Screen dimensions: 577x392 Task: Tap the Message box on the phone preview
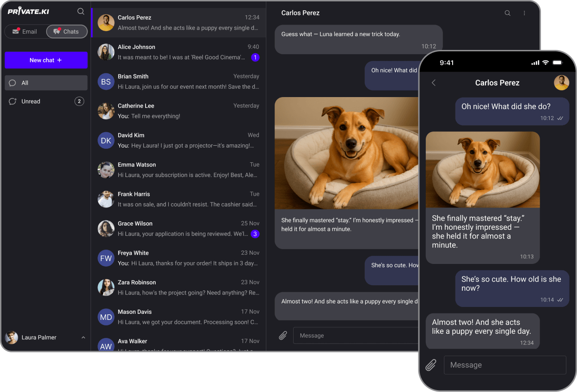505,365
